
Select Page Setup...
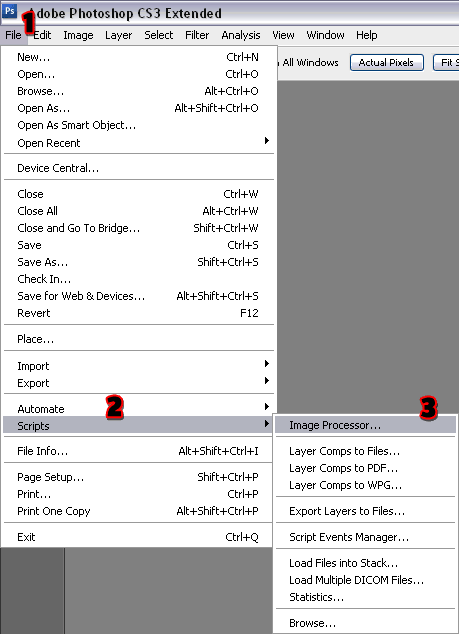coord(138,477)
